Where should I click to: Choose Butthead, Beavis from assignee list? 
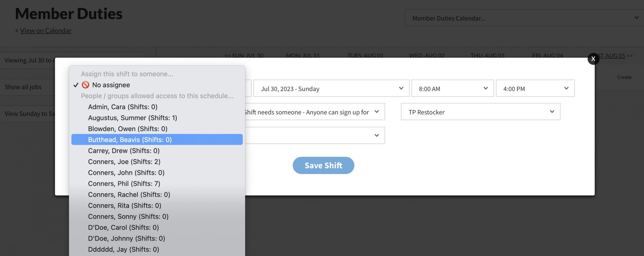[130, 140]
